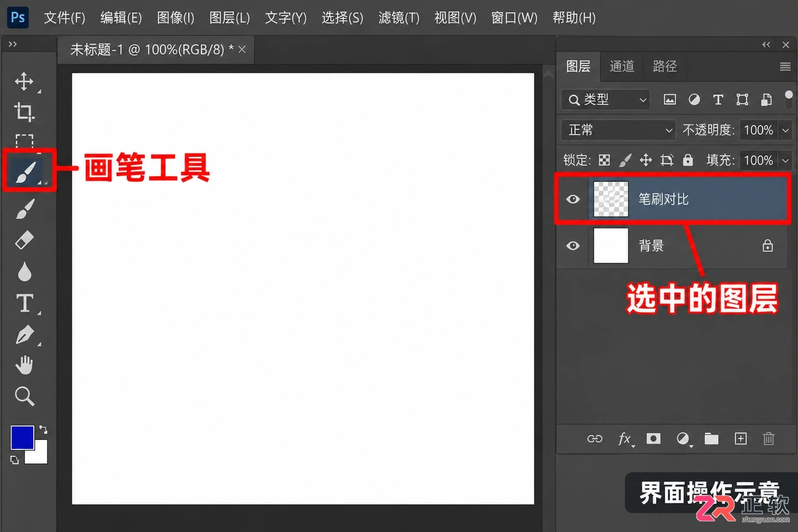Select the Rectangular Marquee tool
The image size is (798, 532).
point(24,141)
